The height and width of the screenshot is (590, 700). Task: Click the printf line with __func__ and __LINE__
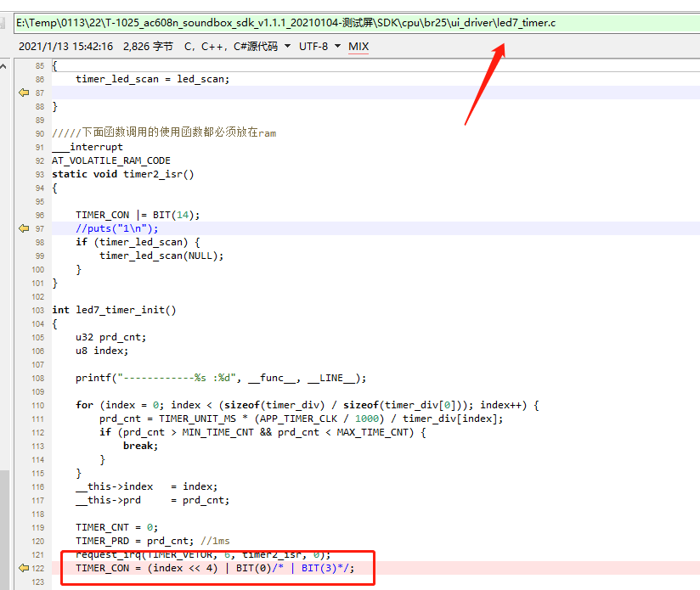[x=221, y=378]
